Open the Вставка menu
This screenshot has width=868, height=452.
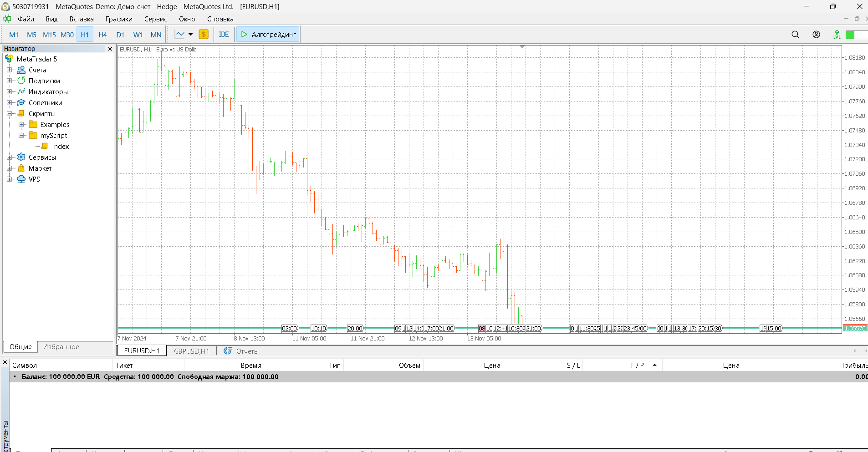pyautogui.click(x=82, y=19)
